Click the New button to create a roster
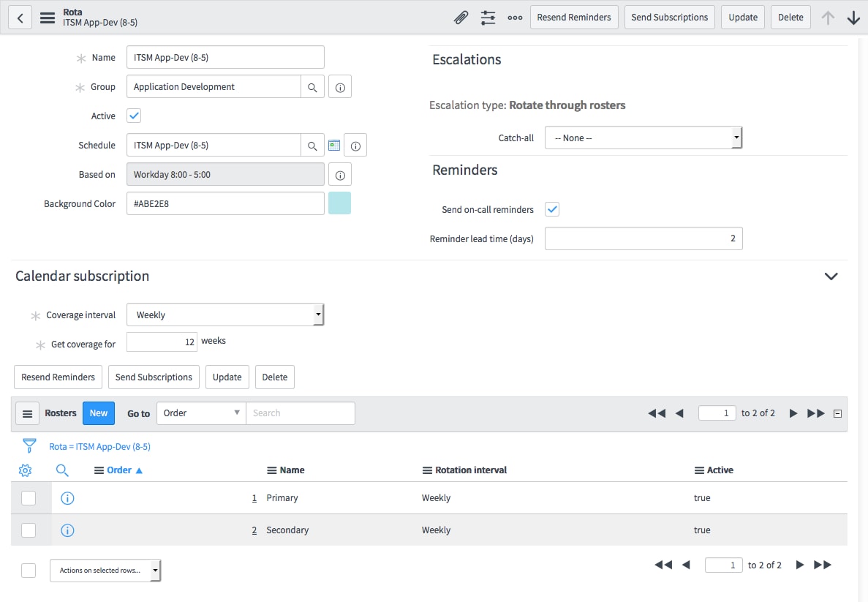868x602 pixels. [x=98, y=413]
